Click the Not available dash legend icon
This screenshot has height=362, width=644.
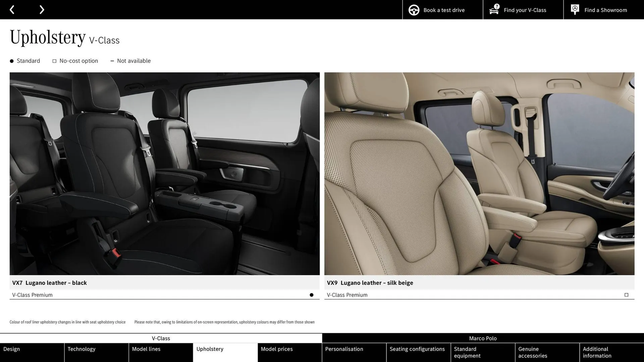coord(112,61)
